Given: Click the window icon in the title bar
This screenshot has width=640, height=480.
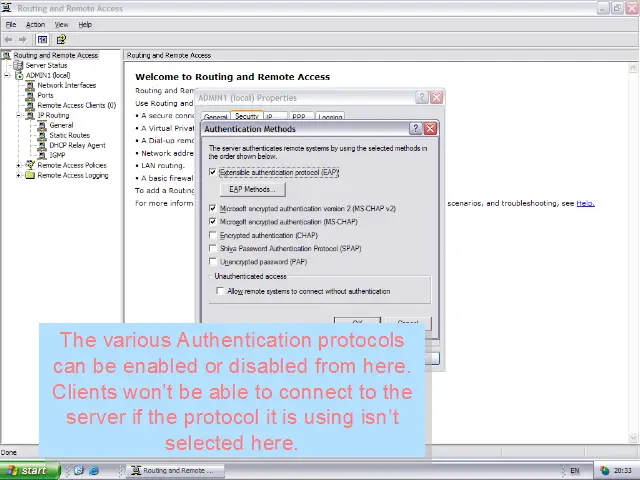Looking at the screenshot, I should (6, 8).
